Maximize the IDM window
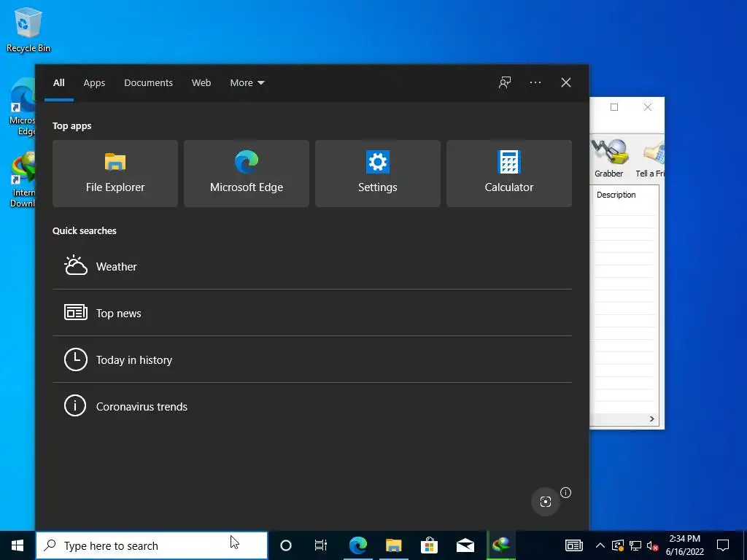Screen dimensions: 747x560 point(614,107)
